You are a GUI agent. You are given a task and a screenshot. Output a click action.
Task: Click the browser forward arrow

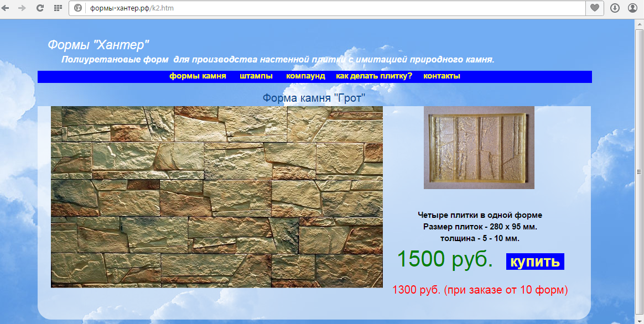[22, 8]
